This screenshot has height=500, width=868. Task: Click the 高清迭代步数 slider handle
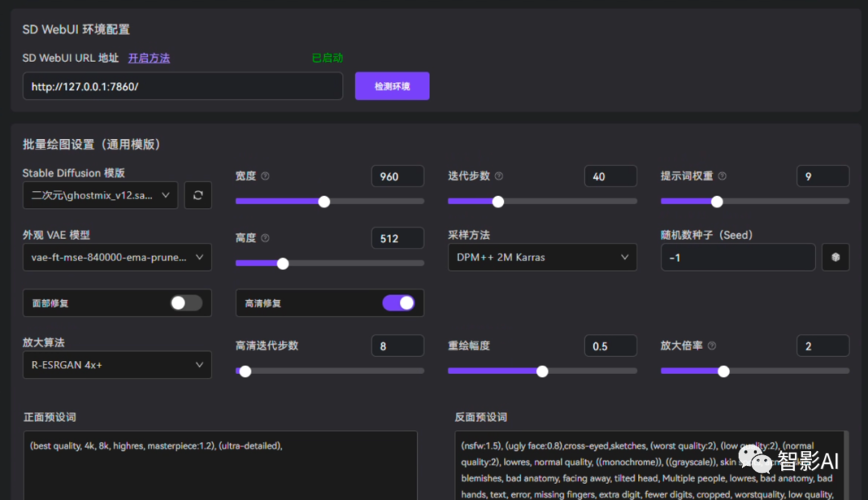(x=245, y=371)
